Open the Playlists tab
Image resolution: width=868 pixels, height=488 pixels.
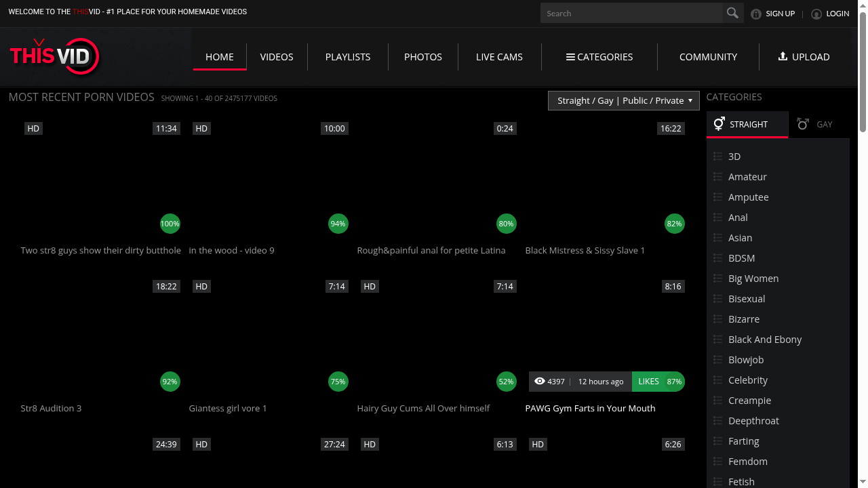(x=348, y=57)
